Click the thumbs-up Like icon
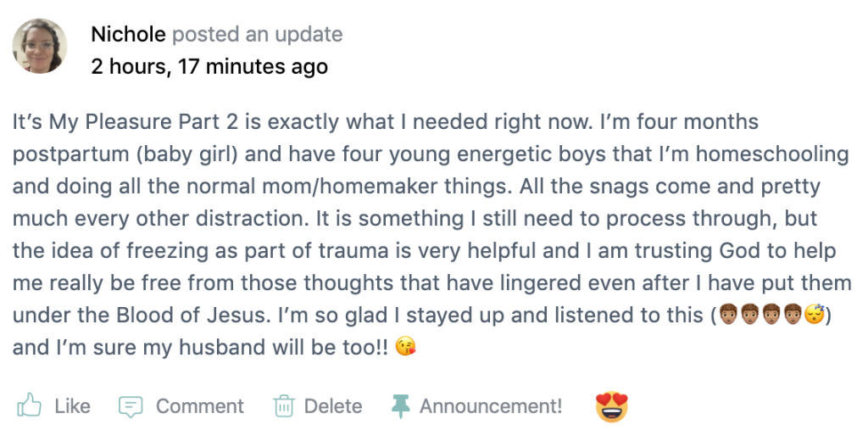The image size is (868, 436). (x=30, y=406)
